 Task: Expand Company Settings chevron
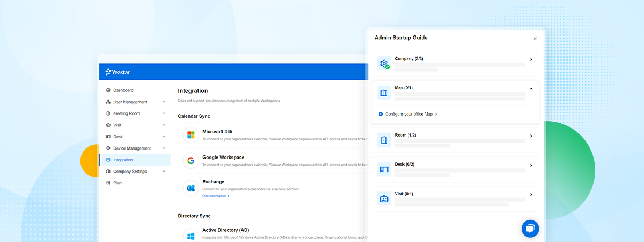(164, 172)
